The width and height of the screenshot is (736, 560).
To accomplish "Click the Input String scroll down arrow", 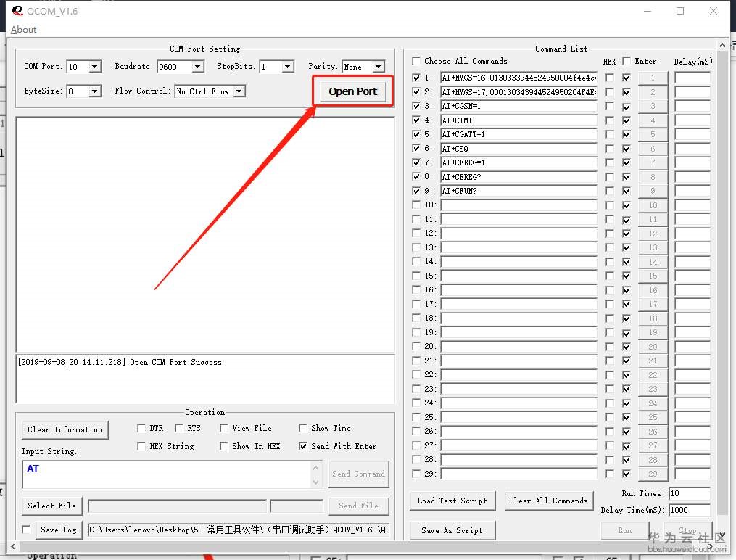I will coord(316,482).
